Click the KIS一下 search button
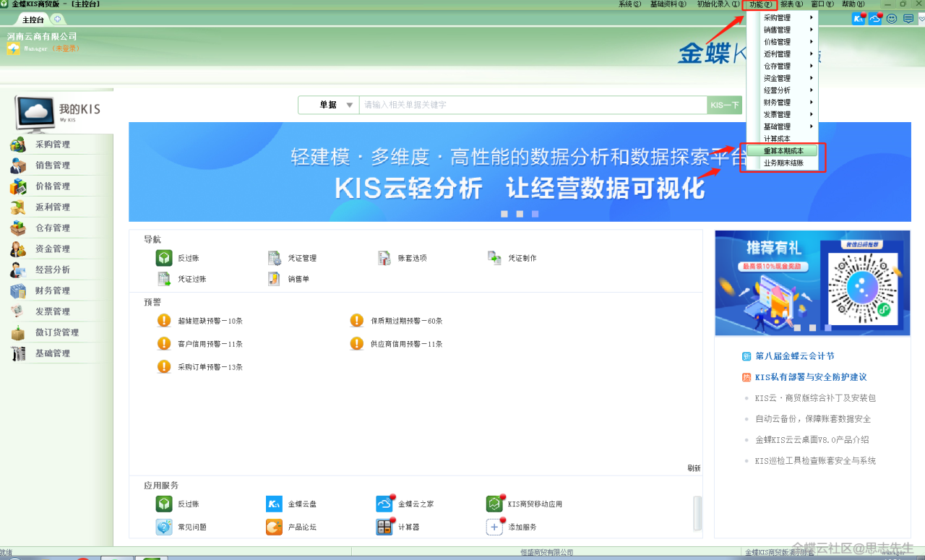Screen dimensions: 925x560 (x=725, y=105)
